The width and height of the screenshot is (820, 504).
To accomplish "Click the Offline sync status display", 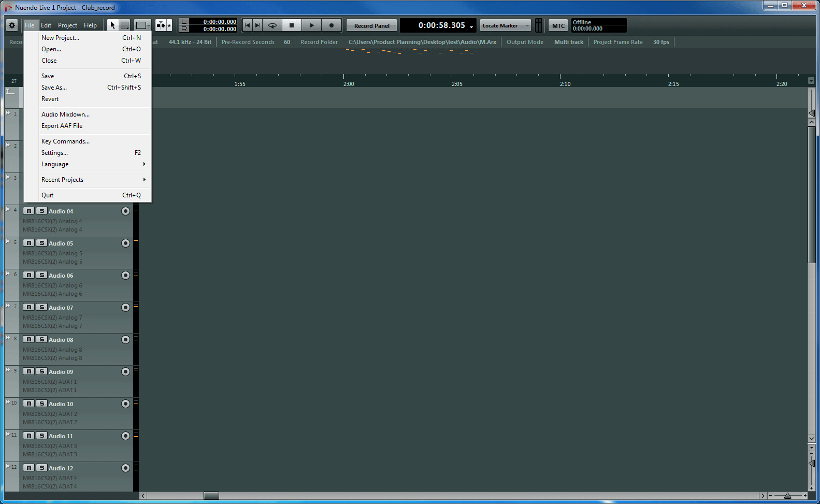I will [599, 25].
